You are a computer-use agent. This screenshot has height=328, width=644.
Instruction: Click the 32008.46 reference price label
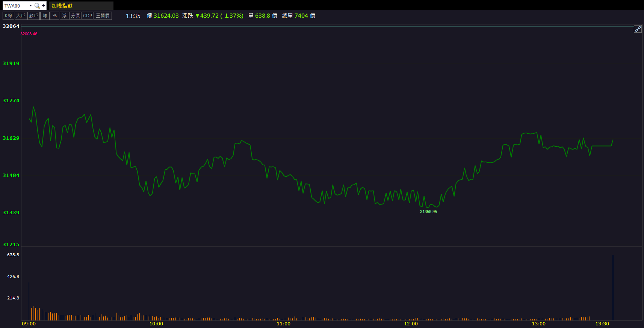29,34
